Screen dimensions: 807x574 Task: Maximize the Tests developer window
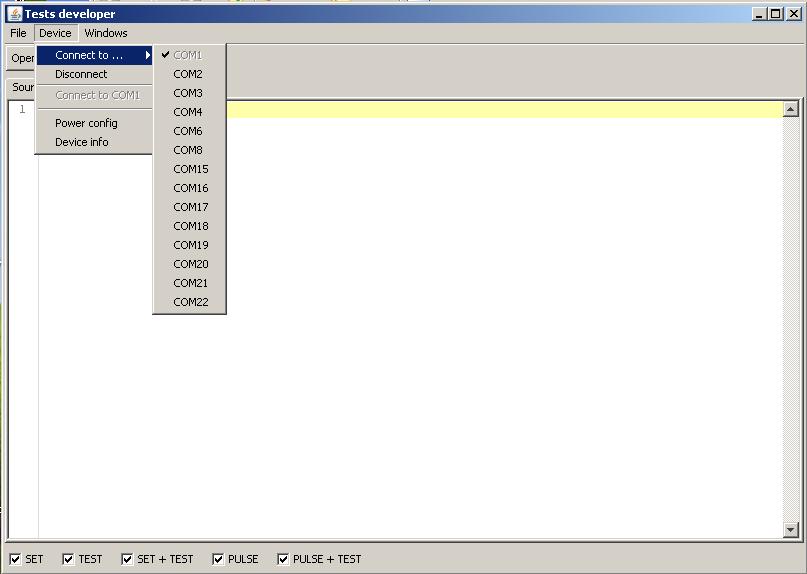tap(776, 14)
